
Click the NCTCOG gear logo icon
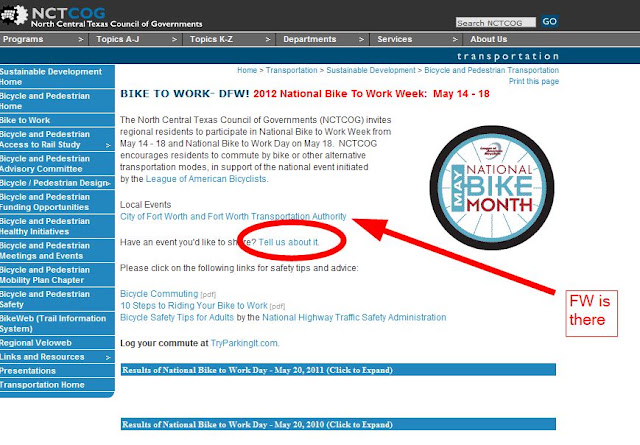click(x=14, y=16)
